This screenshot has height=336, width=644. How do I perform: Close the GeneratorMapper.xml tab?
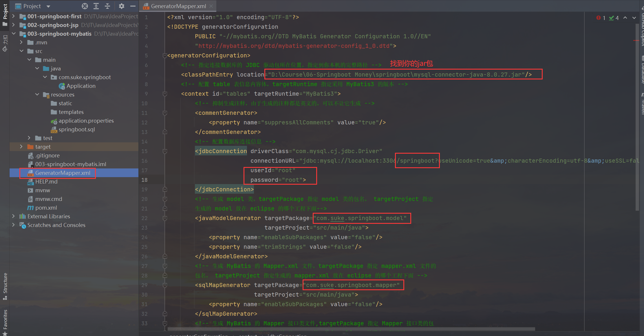[211, 6]
